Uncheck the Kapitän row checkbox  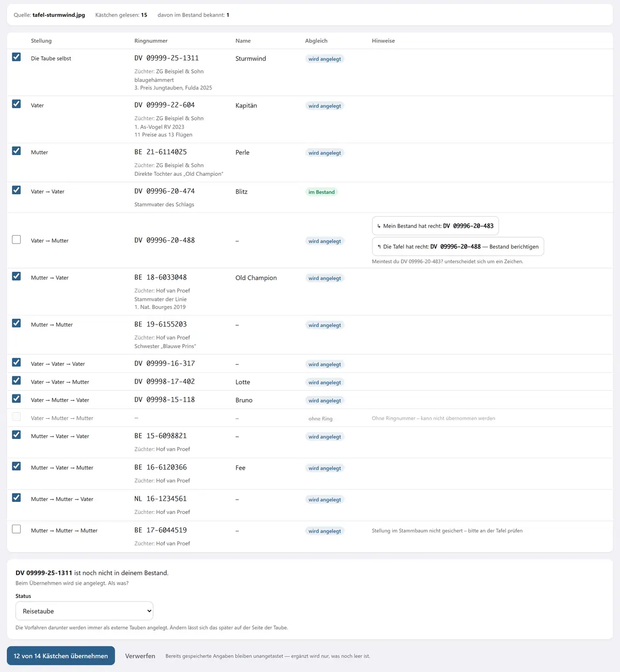click(x=17, y=104)
